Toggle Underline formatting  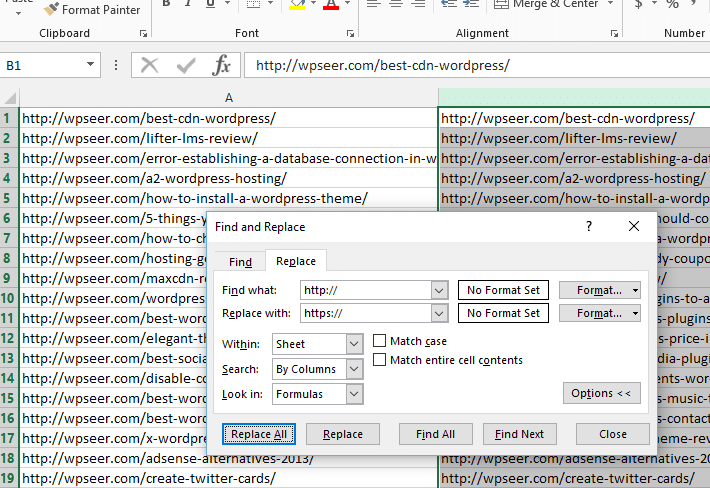(210, 5)
